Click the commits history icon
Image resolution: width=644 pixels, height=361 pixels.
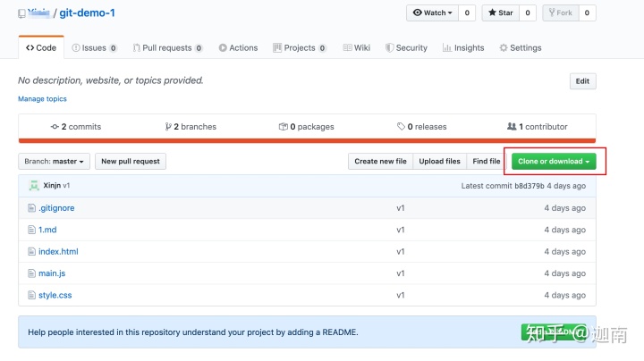pyautogui.click(x=55, y=127)
